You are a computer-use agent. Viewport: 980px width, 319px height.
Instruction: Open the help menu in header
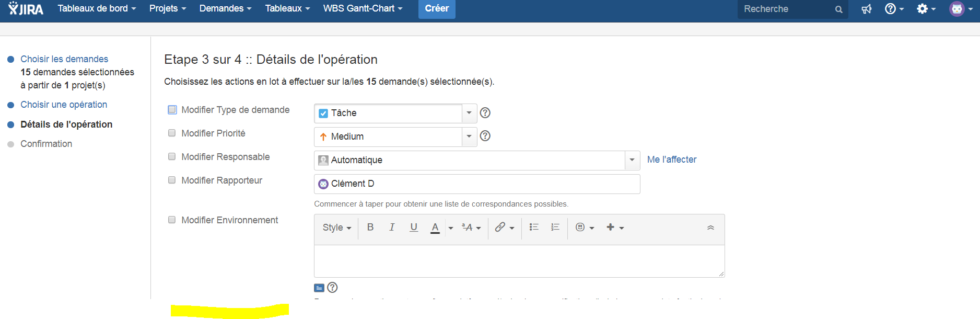click(894, 9)
